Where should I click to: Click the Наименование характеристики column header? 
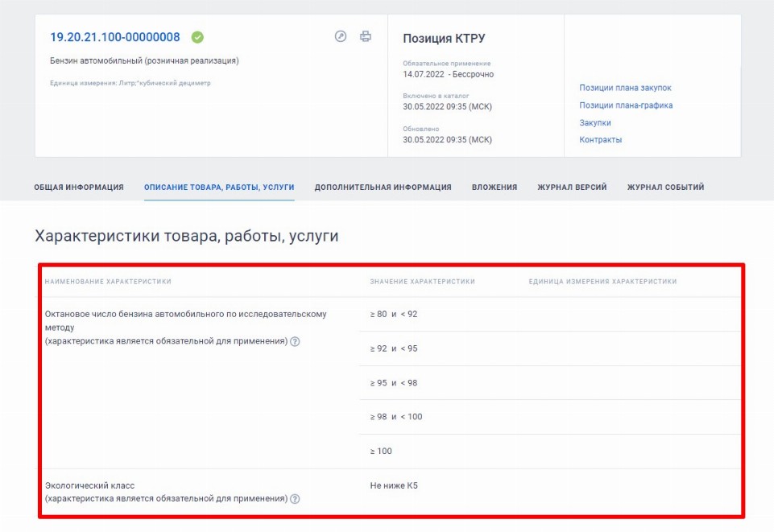108,282
